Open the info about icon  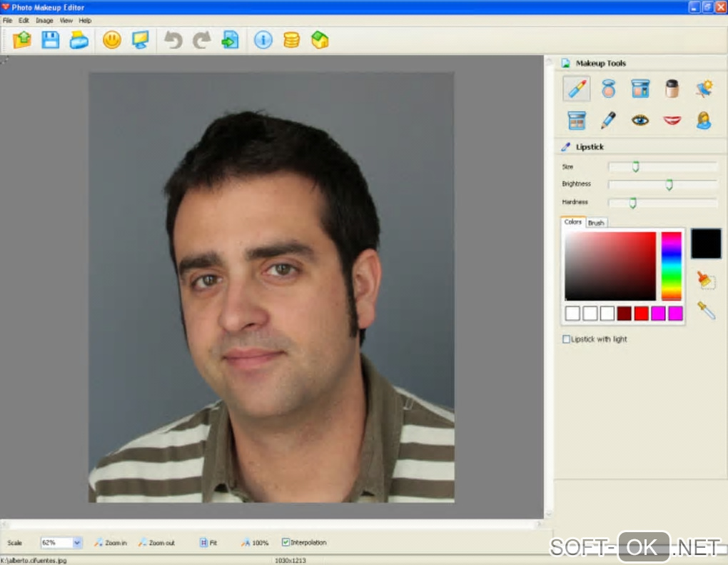pos(263,40)
